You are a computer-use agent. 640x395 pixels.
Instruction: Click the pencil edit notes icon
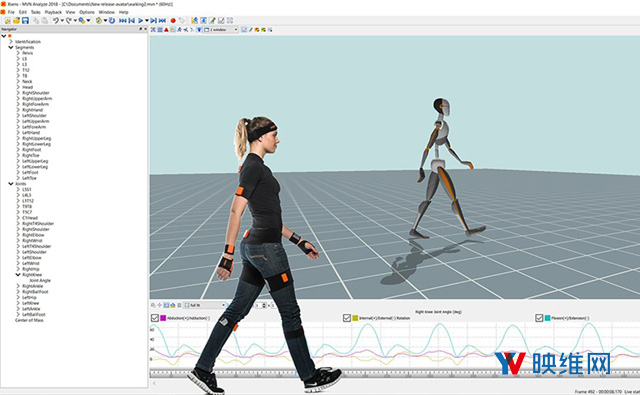(212, 20)
